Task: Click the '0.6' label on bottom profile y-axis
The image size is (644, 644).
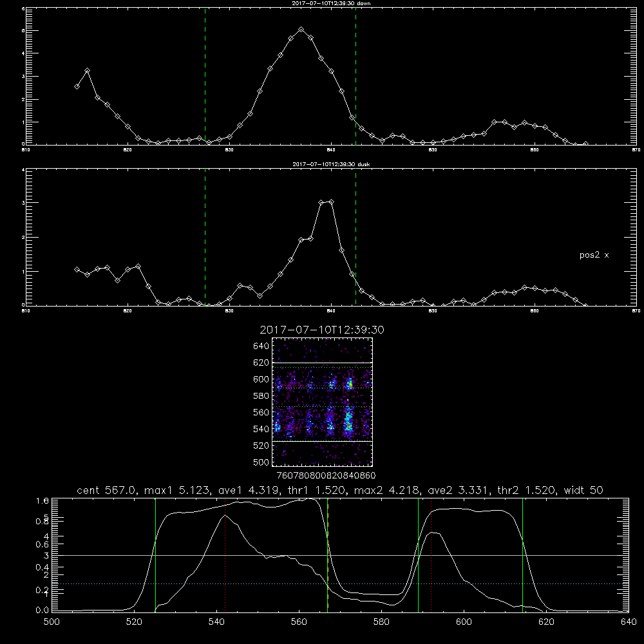Action: pyautogui.click(x=43, y=545)
